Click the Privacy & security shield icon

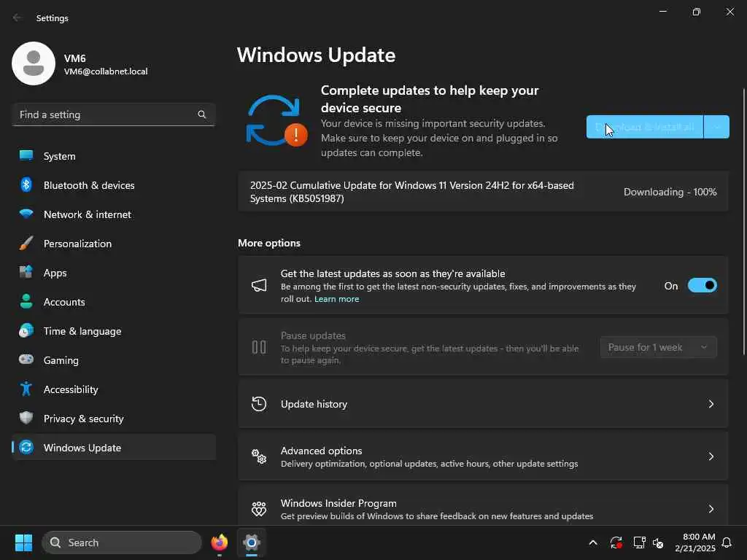[26, 418]
